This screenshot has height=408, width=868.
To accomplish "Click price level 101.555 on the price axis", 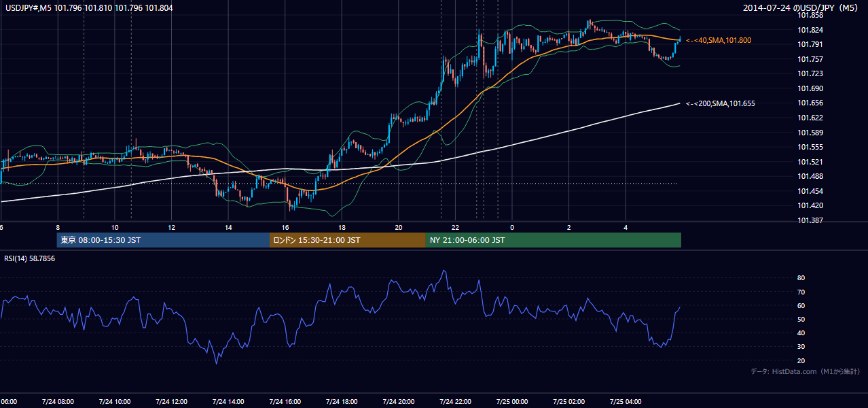I will tap(811, 147).
